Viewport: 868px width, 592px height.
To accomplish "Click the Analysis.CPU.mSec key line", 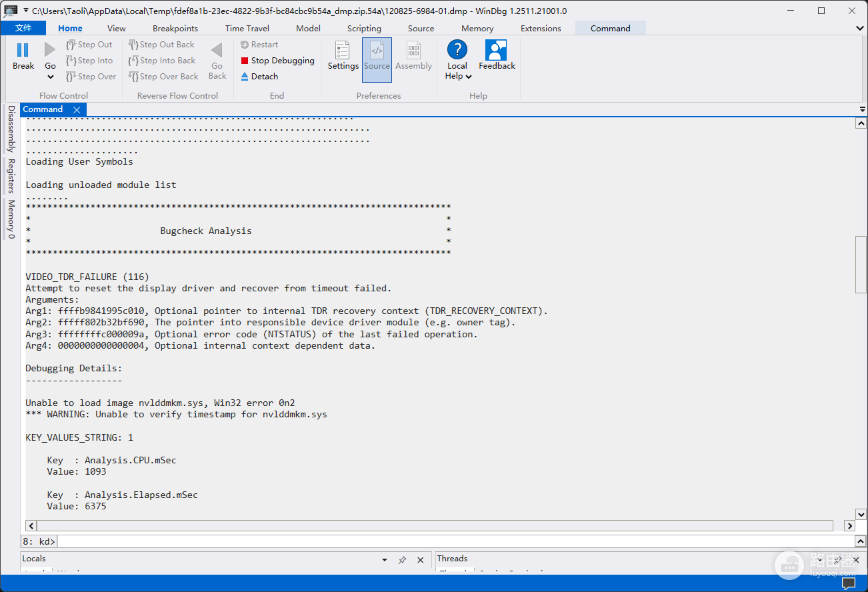I will click(x=111, y=460).
